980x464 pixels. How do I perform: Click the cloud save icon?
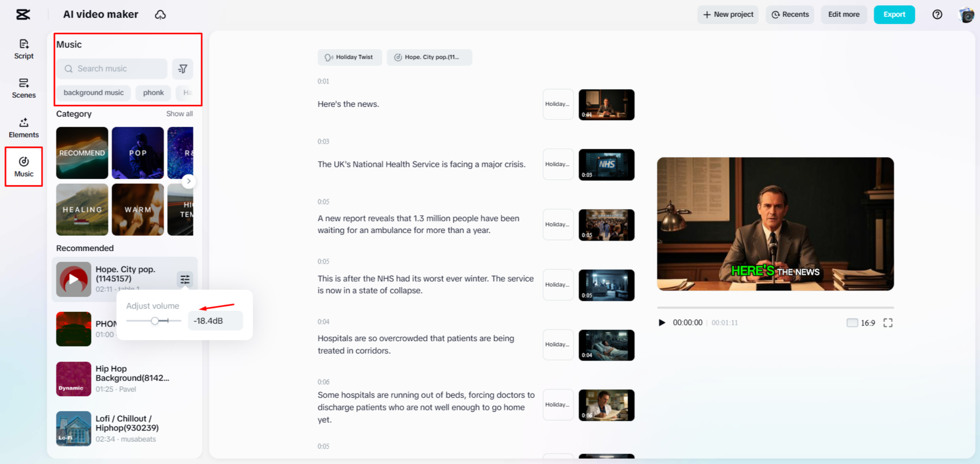click(x=160, y=15)
